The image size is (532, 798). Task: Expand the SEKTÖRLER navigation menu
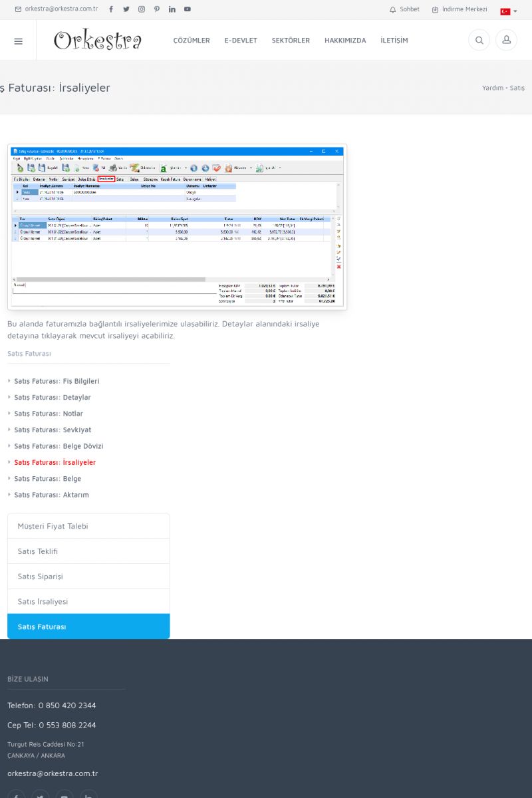(291, 41)
